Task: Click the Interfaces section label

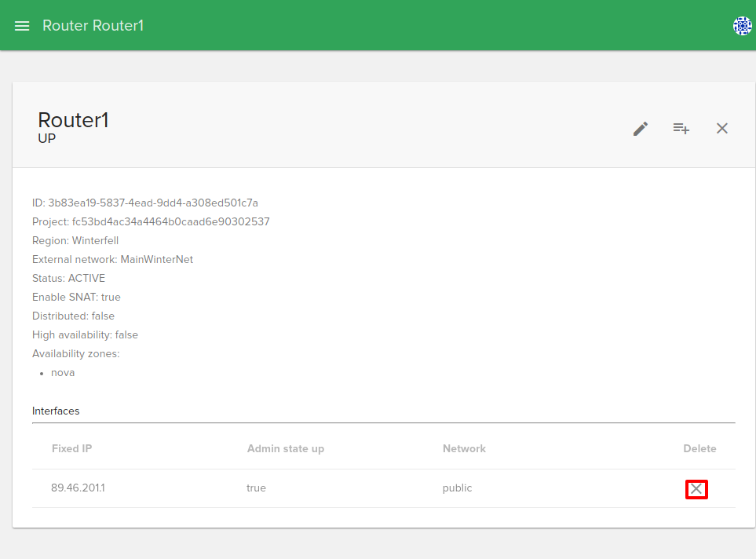Action: [56, 411]
